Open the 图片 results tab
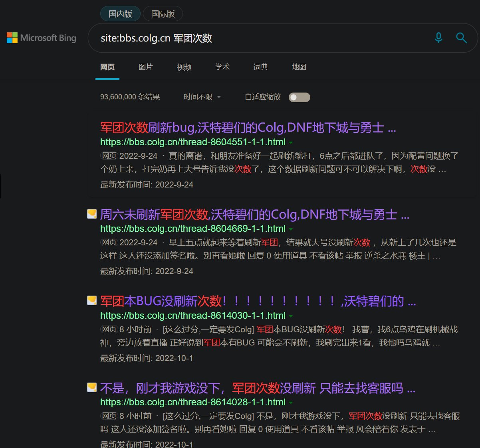The width and height of the screenshot is (480, 448). (146, 67)
